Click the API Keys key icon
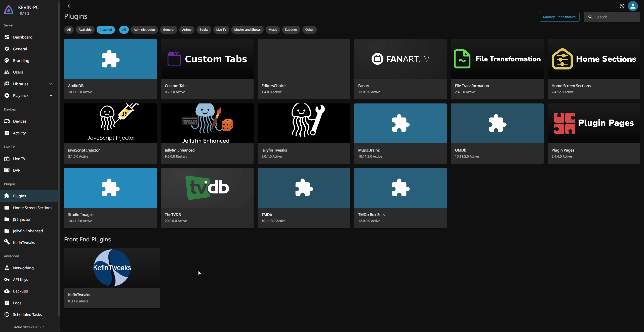The width and height of the screenshot is (644, 332). click(x=7, y=279)
